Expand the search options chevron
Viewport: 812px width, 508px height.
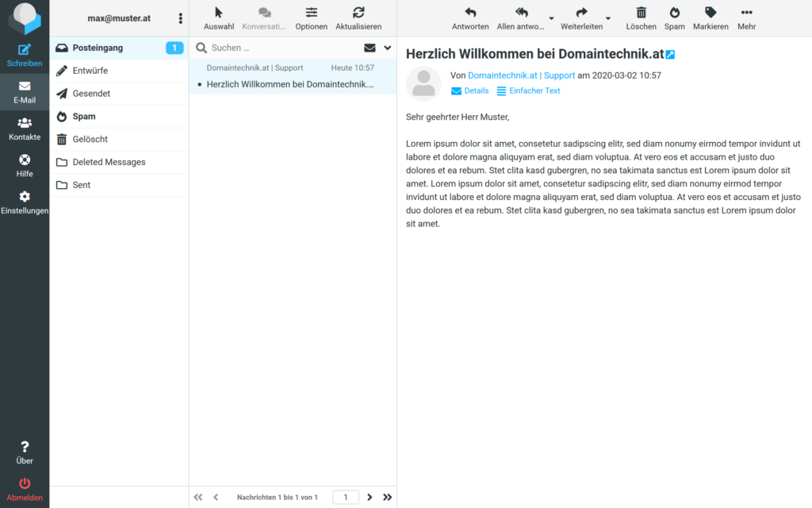click(x=388, y=48)
